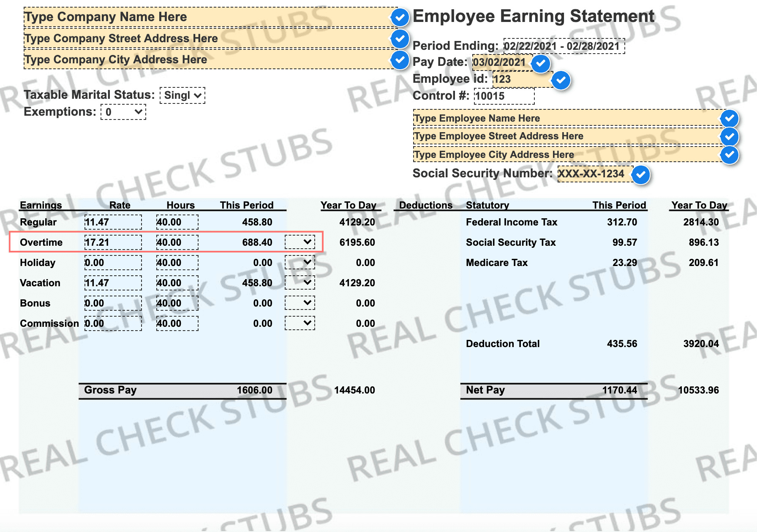Open the Vacation row dropdown
The height and width of the screenshot is (532, 757).
pyautogui.click(x=300, y=282)
